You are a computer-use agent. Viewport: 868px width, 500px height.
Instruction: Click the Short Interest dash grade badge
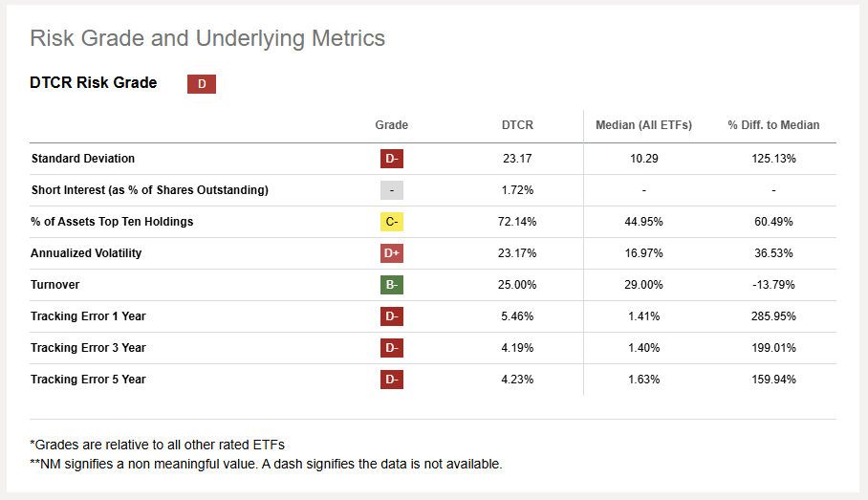(x=391, y=190)
